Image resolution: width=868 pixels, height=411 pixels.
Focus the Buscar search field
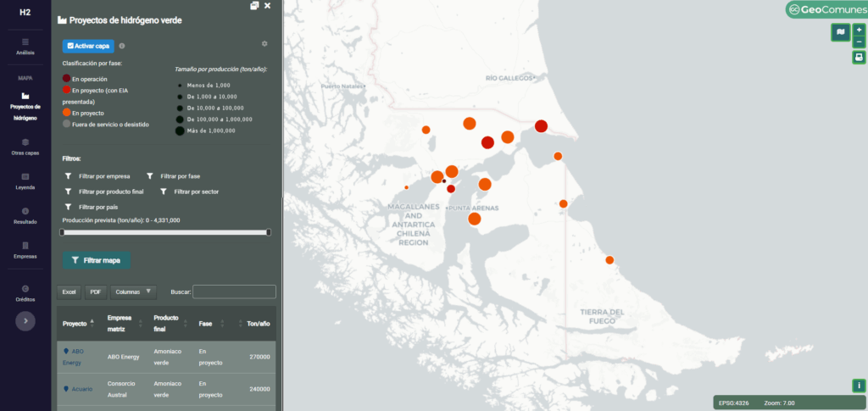(234, 292)
